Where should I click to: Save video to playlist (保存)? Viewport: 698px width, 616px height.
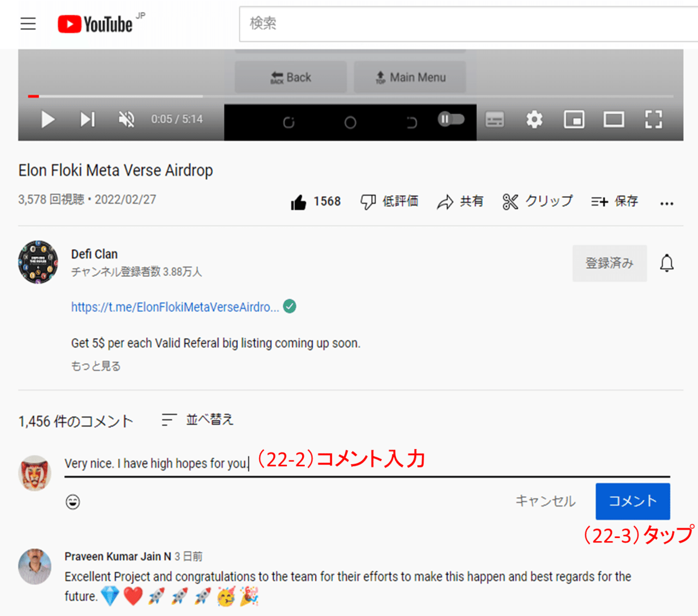615,202
